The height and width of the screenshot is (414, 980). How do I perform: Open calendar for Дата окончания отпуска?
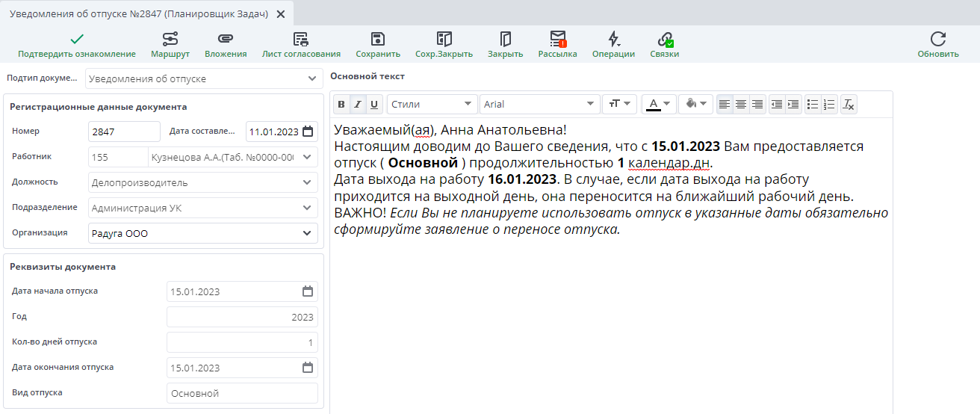[308, 368]
